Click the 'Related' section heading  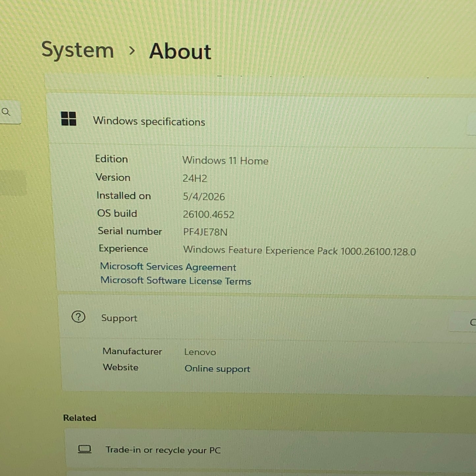(80, 418)
